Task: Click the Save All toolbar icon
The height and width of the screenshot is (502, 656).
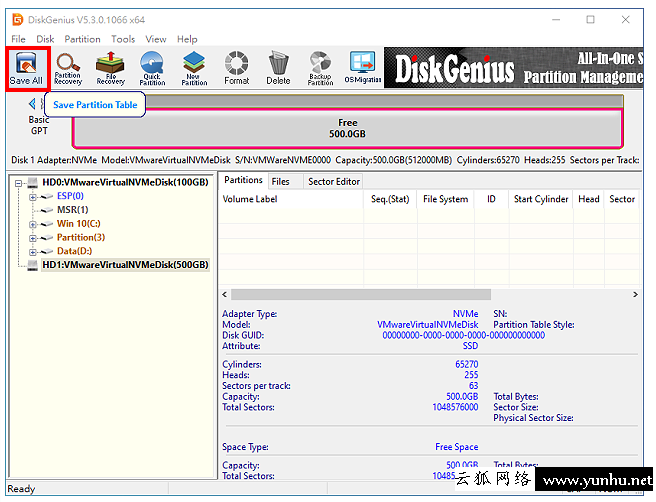Action: [27, 68]
